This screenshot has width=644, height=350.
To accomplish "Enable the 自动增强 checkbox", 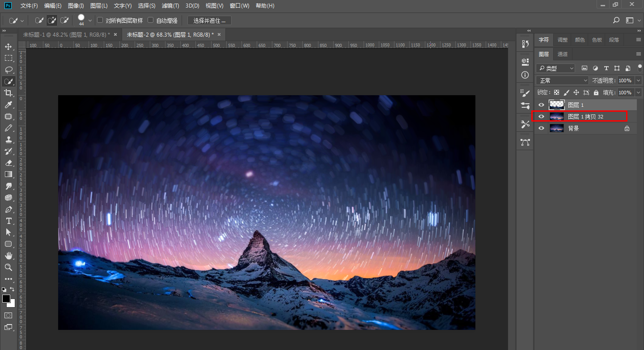I will (151, 20).
